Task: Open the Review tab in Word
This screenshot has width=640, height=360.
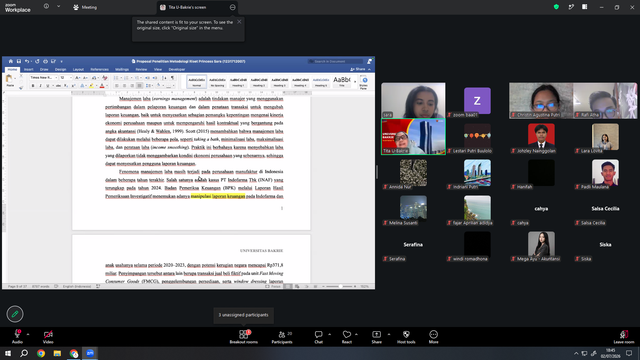Action: 141,69
